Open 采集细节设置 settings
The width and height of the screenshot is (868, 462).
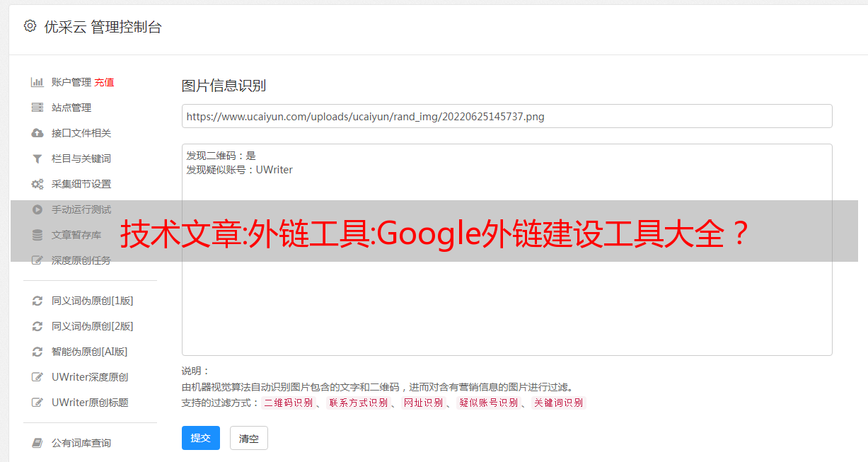[81, 184]
